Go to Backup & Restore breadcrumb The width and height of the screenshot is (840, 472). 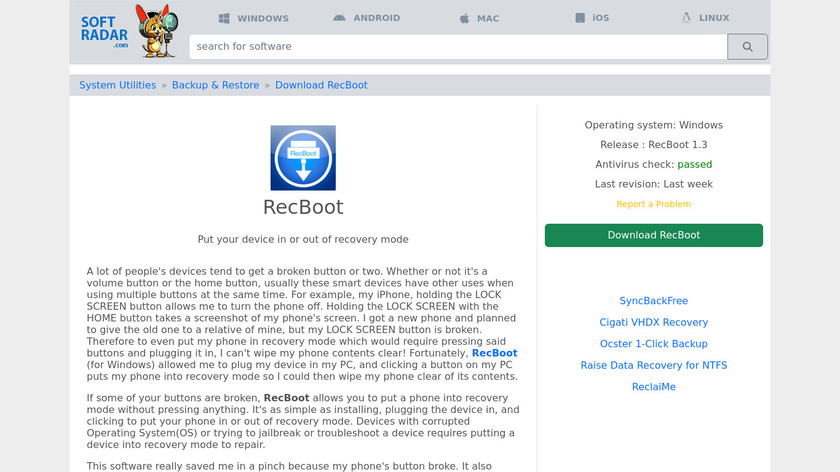pyautogui.click(x=215, y=85)
